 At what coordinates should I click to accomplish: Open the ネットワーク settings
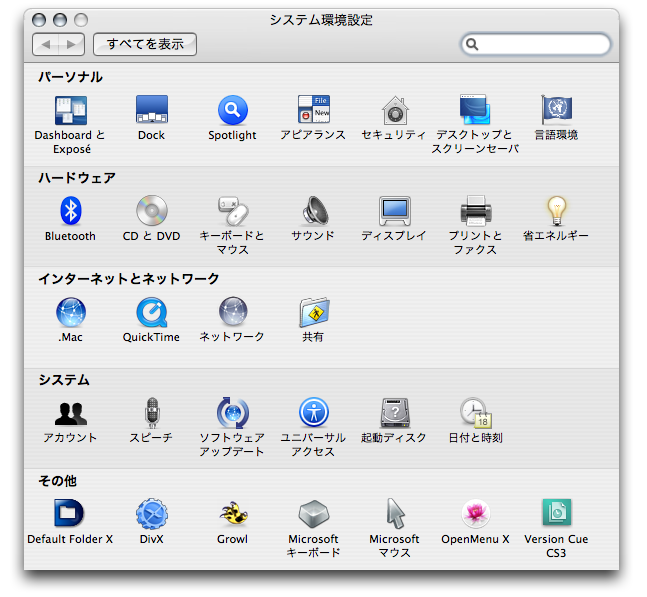point(232,314)
